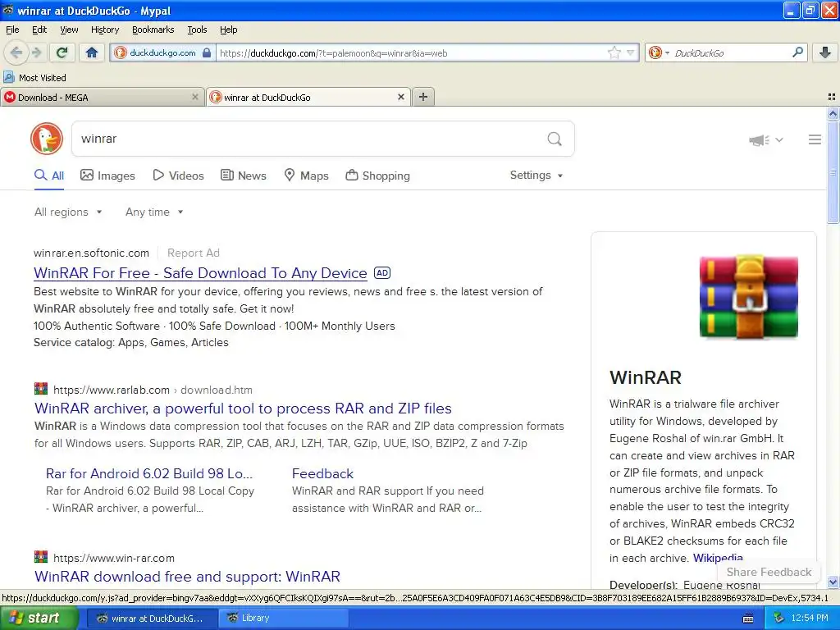Open the Most Visited bookmarks folder
Viewport: 840px width, 630px height.
pos(35,78)
